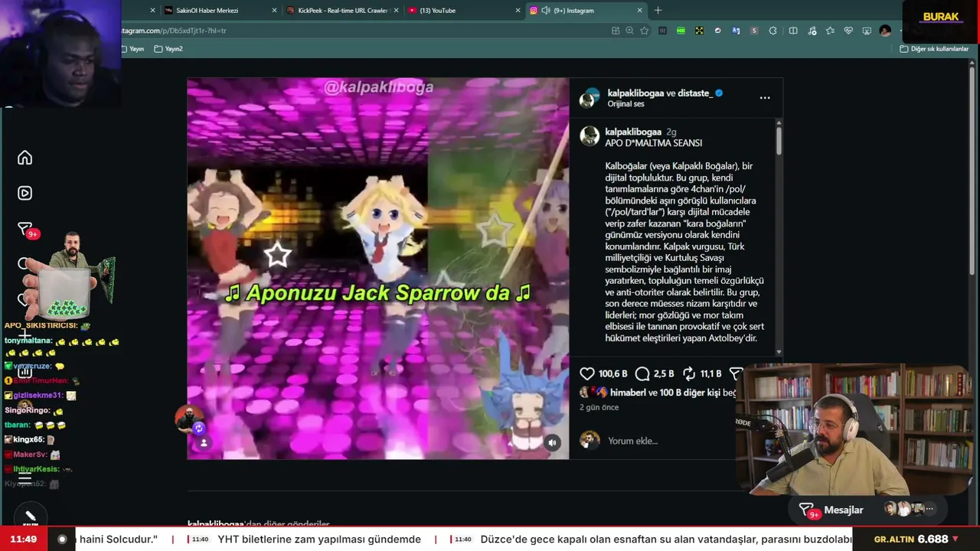
Task: Open the browser split screen view
Action: point(793,31)
